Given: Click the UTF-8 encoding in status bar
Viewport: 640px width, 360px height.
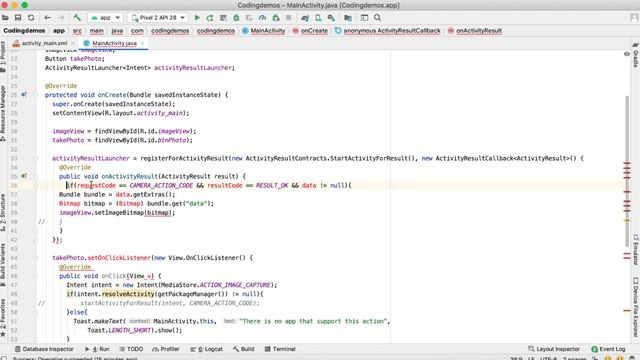Looking at the screenshot, I should [548, 358].
